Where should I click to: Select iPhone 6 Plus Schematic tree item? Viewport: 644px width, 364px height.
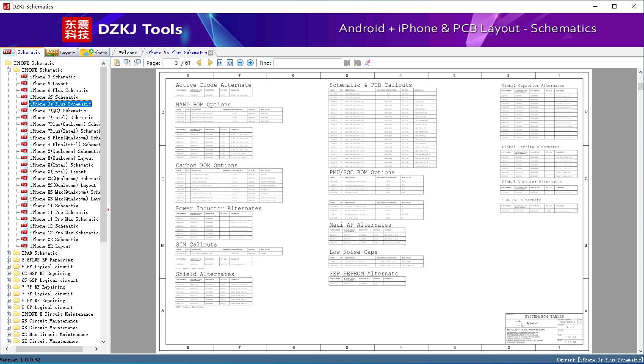coord(59,90)
